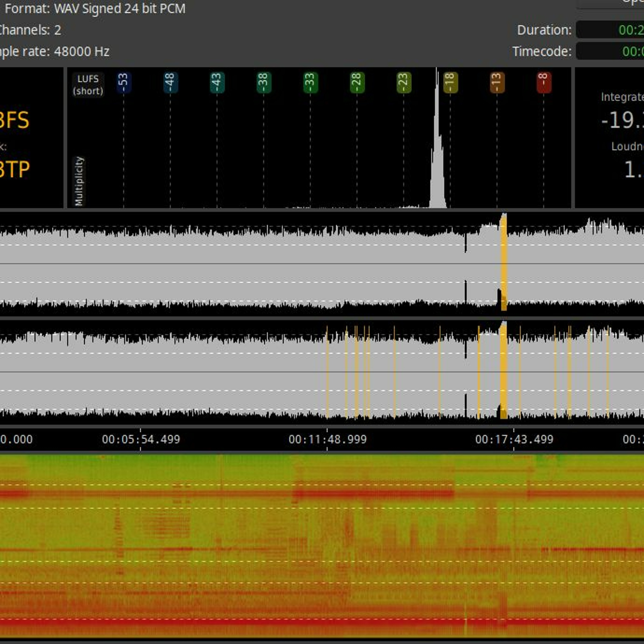Click the 00:05:54.499 timeline marker
644x644 pixels.
(141, 439)
